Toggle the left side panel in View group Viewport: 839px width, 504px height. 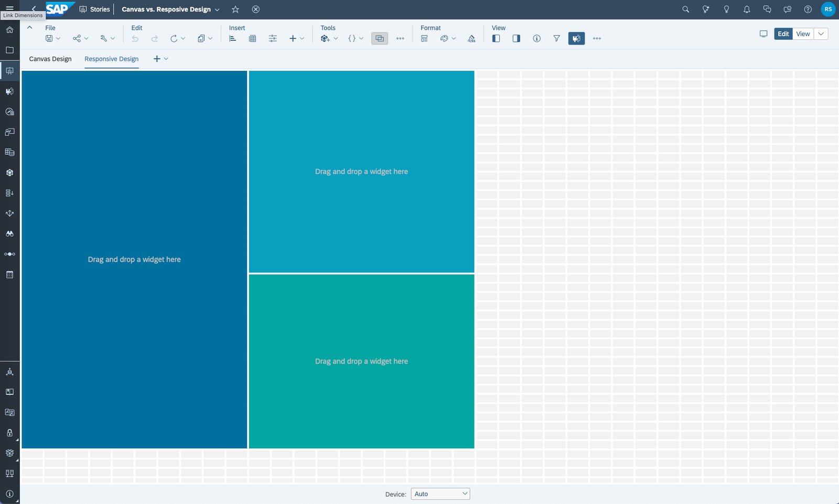(x=495, y=38)
